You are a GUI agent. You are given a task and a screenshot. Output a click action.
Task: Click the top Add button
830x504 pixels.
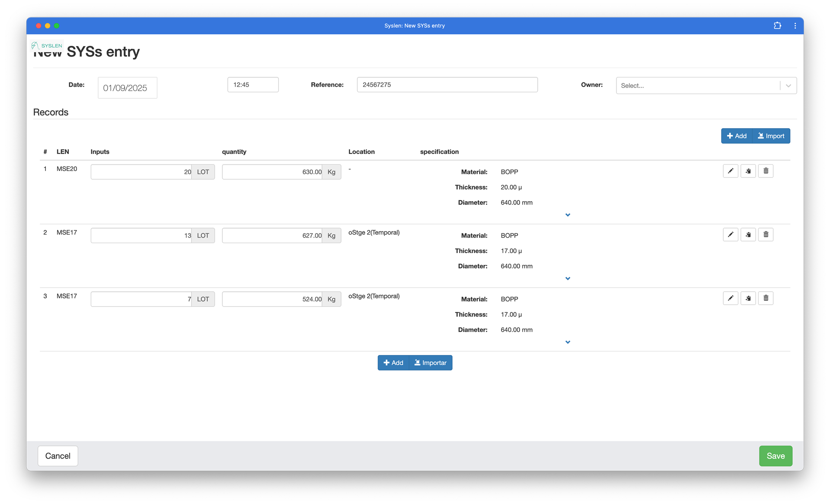pyautogui.click(x=737, y=136)
